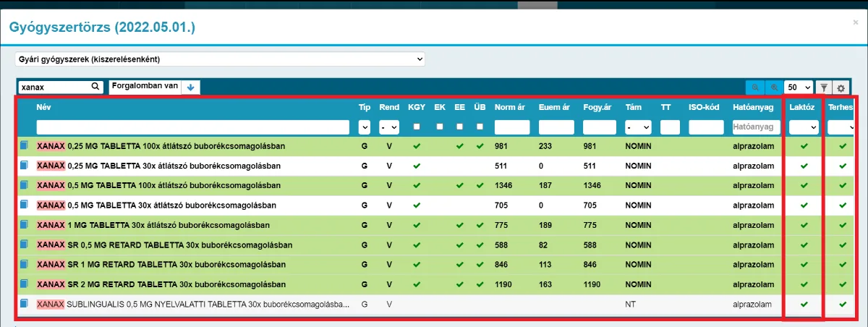The height and width of the screenshot is (327, 868).
Task: Open the Laktóz column filter dropdown
Action: click(804, 127)
